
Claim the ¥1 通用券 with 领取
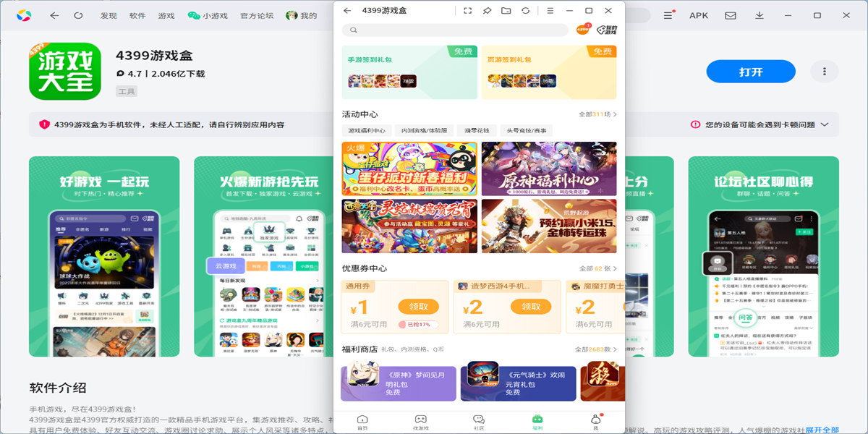click(418, 307)
